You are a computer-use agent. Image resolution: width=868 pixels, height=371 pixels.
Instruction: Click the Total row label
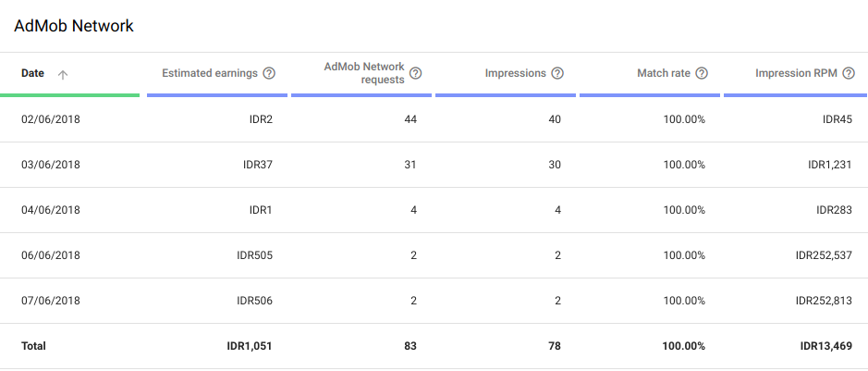pyautogui.click(x=34, y=346)
